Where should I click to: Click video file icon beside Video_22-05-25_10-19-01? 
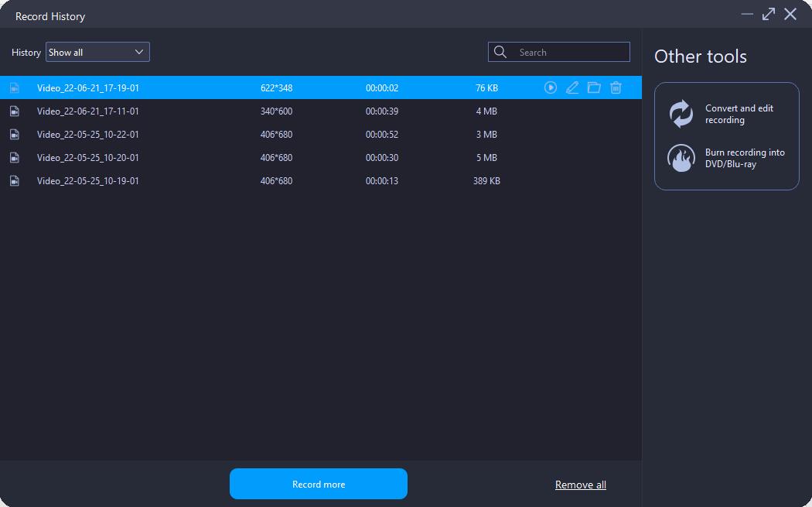[15, 181]
